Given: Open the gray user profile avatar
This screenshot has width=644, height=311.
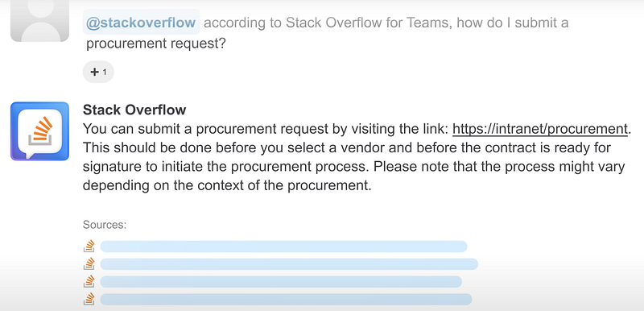Looking at the screenshot, I should pyautogui.click(x=39, y=20).
